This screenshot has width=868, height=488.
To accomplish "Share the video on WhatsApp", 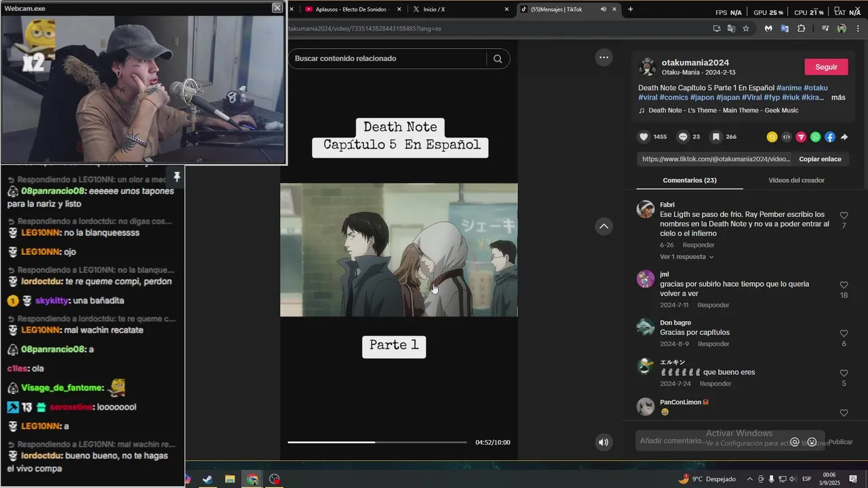I will pos(815,137).
